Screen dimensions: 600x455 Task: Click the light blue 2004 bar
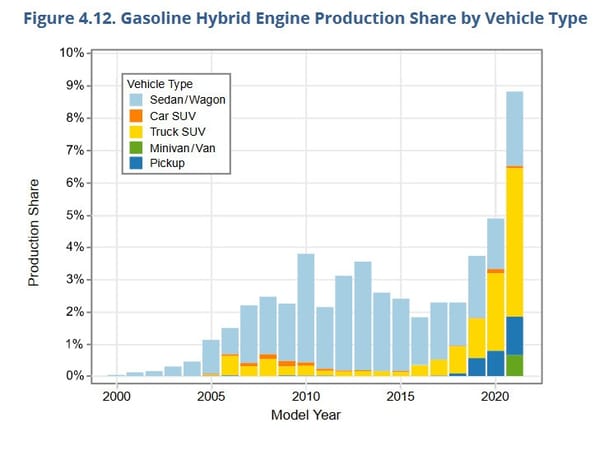192,369
